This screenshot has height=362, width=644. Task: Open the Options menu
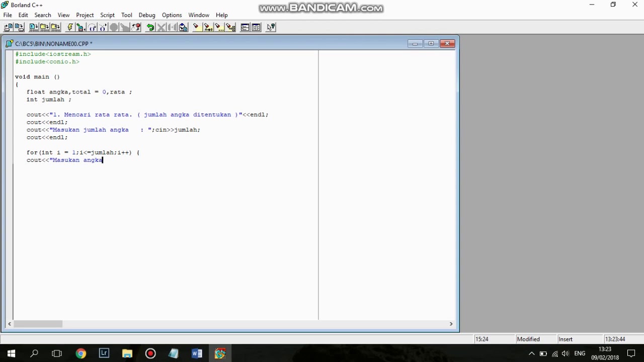172,15
